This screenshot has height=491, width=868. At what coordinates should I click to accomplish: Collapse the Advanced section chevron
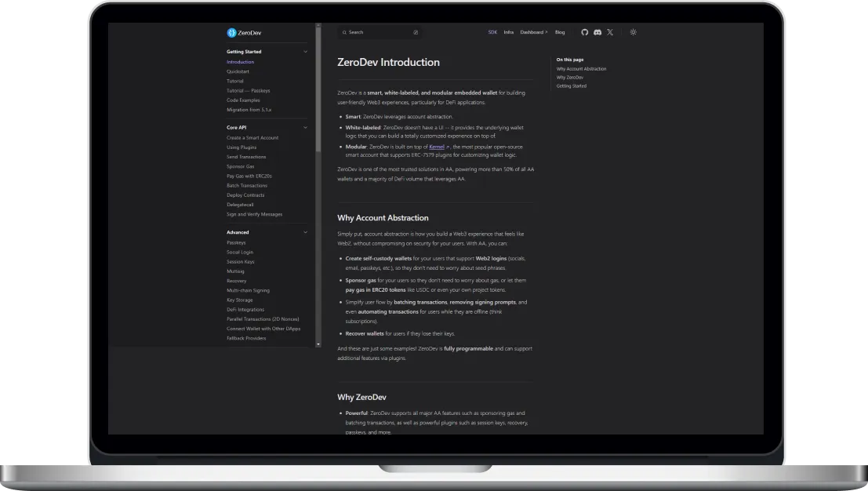pyautogui.click(x=305, y=232)
